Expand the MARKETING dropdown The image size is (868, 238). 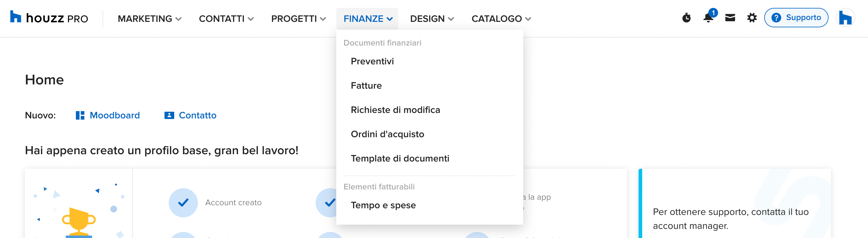point(150,19)
